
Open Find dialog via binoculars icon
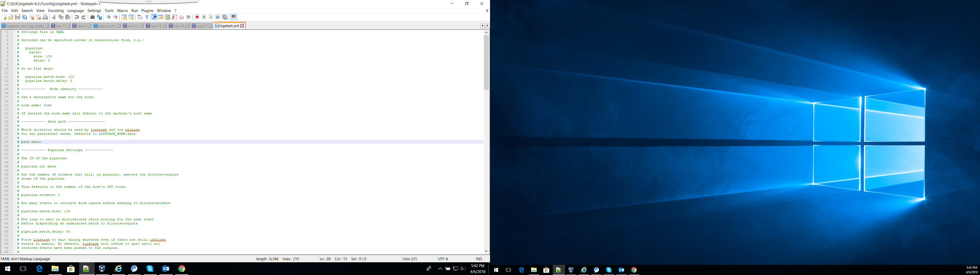coord(92,17)
